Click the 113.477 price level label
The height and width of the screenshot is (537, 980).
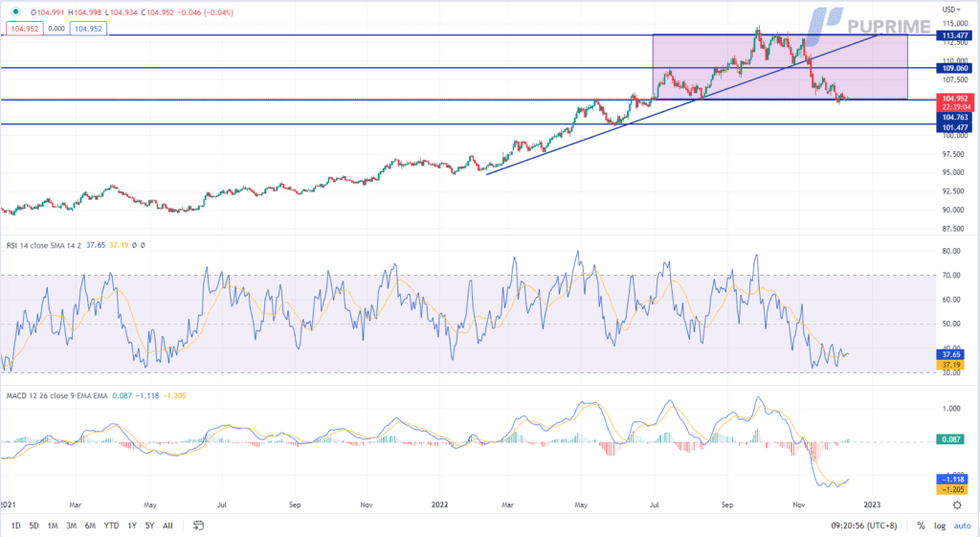[954, 35]
